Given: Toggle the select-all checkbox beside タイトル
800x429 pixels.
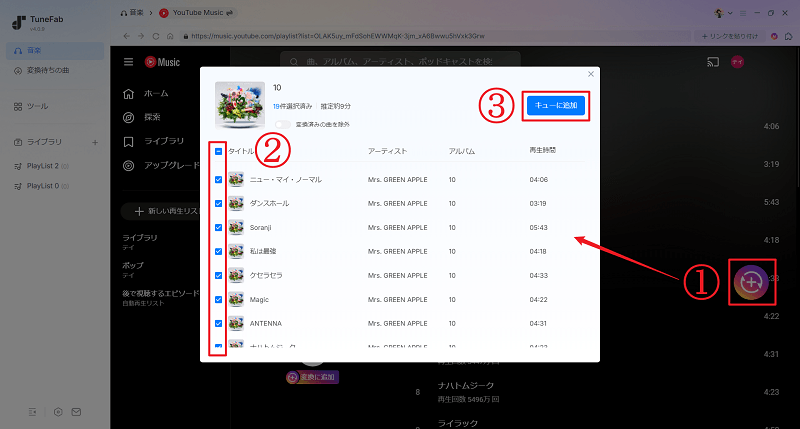Looking at the screenshot, I should (x=218, y=152).
